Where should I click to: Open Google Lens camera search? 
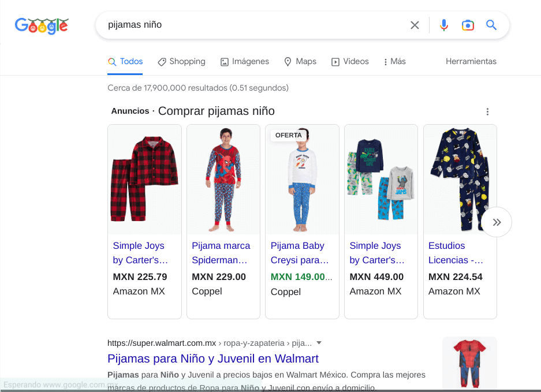468,25
